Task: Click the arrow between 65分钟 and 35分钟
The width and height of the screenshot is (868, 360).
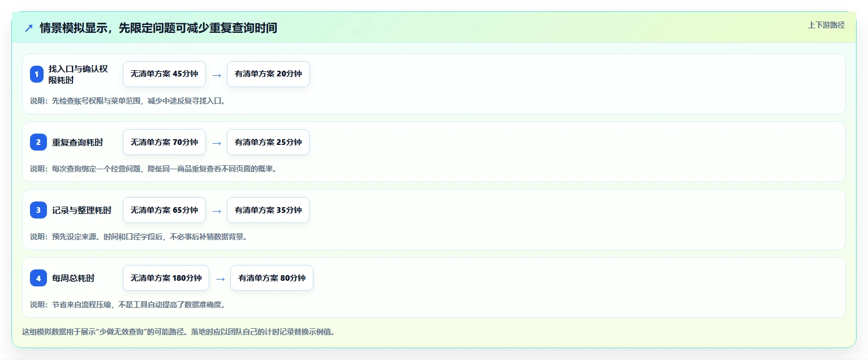Action: pos(217,211)
